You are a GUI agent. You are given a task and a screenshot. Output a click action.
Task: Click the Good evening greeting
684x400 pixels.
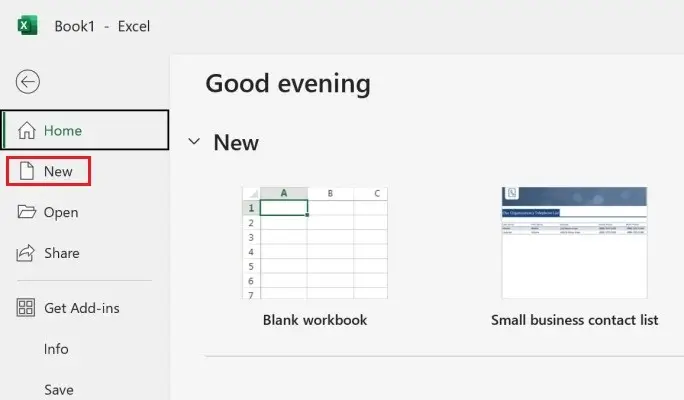pos(288,84)
